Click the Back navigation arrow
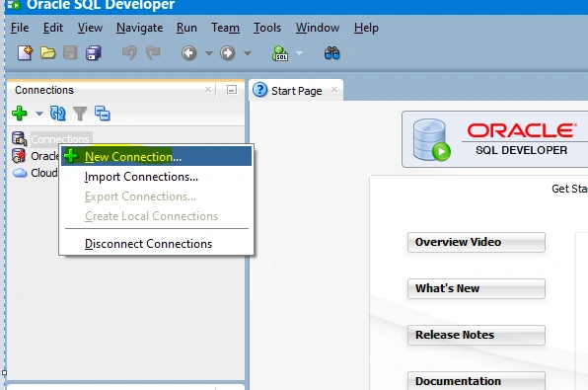 (x=189, y=53)
